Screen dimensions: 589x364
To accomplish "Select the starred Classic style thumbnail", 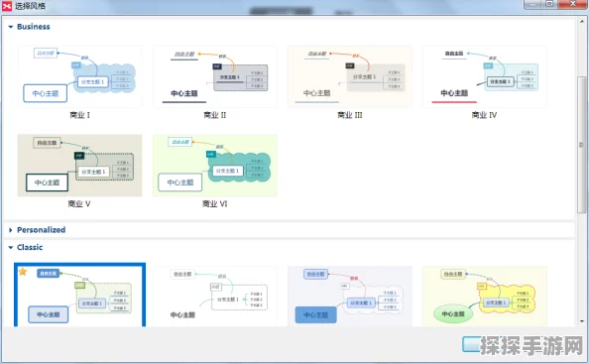I will [x=80, y=295].
